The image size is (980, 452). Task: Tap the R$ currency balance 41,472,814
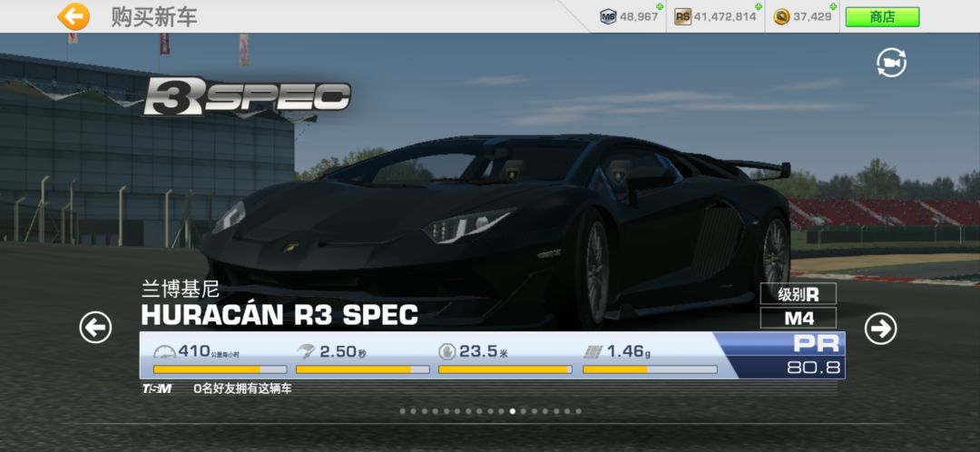(725, 17)
